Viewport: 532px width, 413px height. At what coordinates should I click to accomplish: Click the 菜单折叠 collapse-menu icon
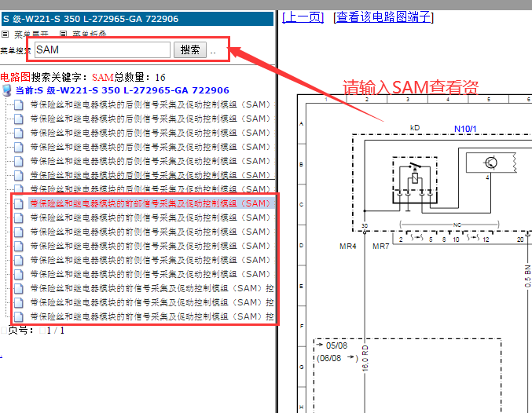point(63,34)
